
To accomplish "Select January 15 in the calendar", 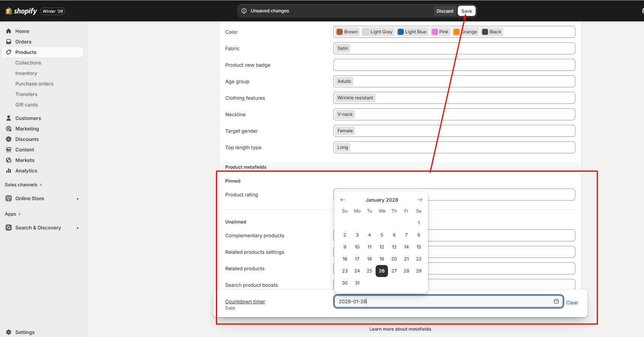I will pyautogui.click(x=419, y=247).
